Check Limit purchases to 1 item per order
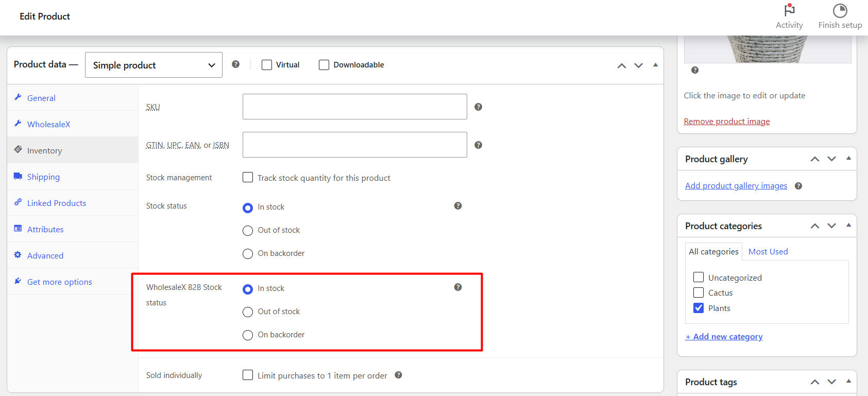 click(x=248, y=375)
